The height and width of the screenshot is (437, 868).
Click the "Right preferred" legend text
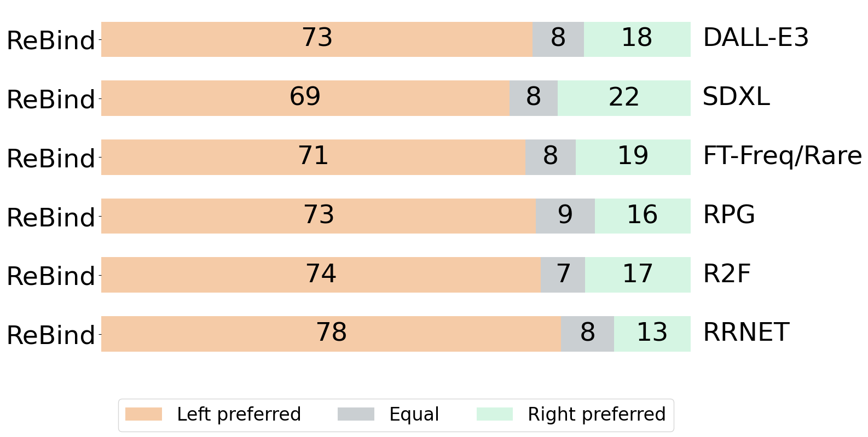click(596, 414)
